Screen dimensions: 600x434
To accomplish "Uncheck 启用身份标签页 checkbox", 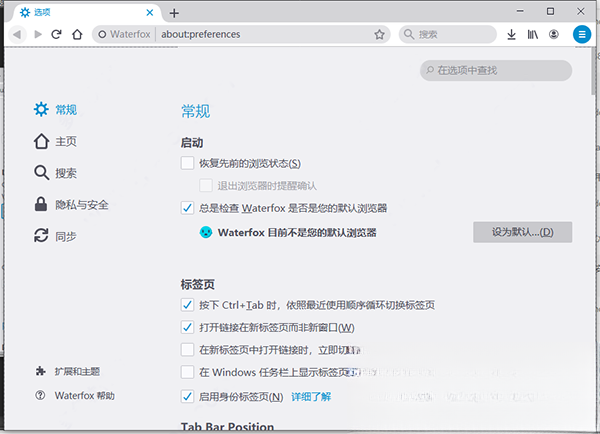I will click(x=187, y=396).
